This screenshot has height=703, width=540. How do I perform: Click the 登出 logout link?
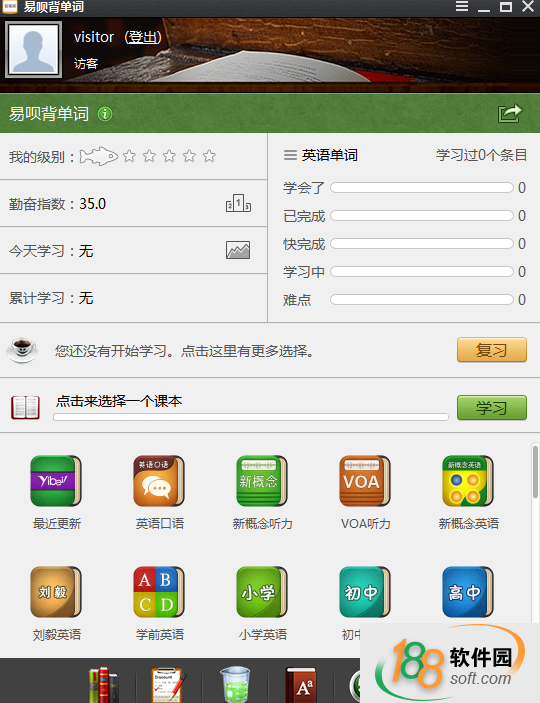click(143, 37)
